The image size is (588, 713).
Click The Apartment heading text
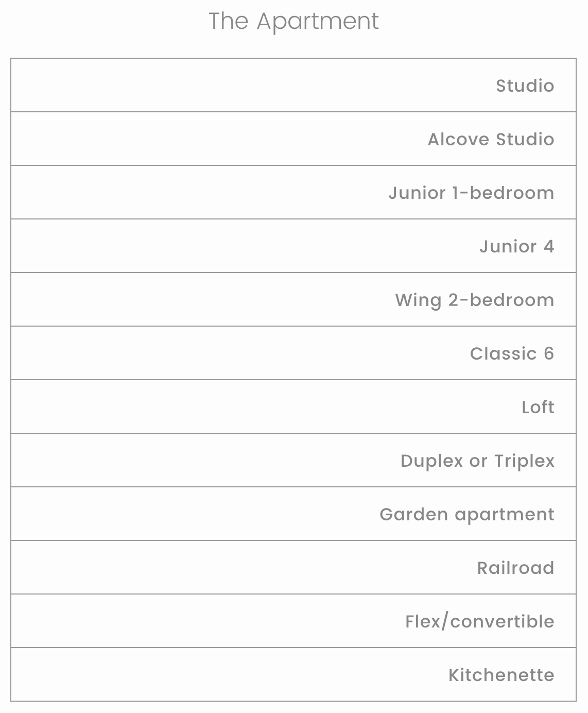coord(293,22)
